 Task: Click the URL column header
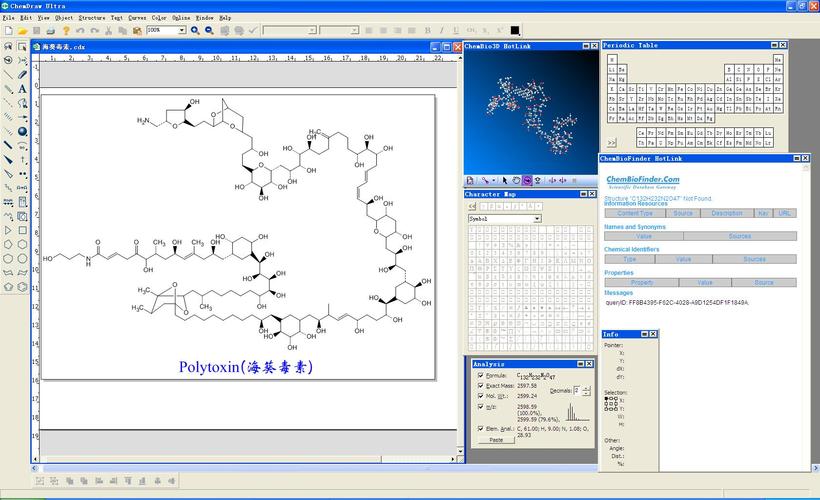click(x=784, y=213)
